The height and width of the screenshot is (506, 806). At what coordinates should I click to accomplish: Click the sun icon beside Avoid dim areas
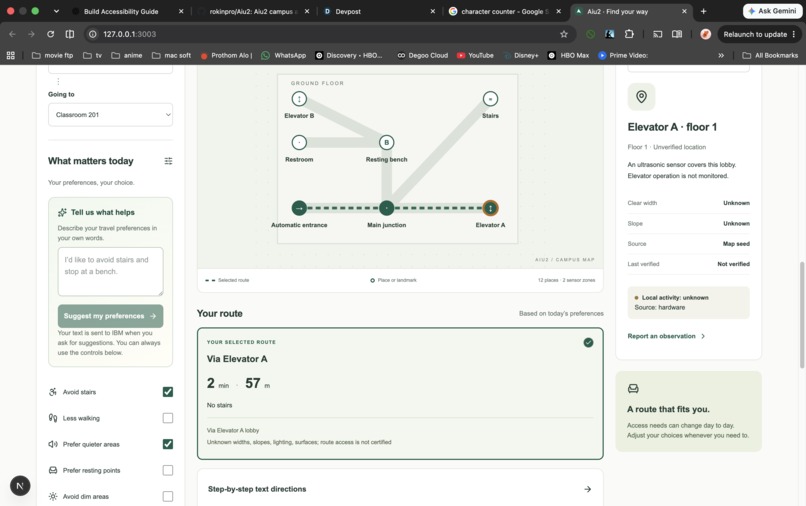click(x=52, y=496)
